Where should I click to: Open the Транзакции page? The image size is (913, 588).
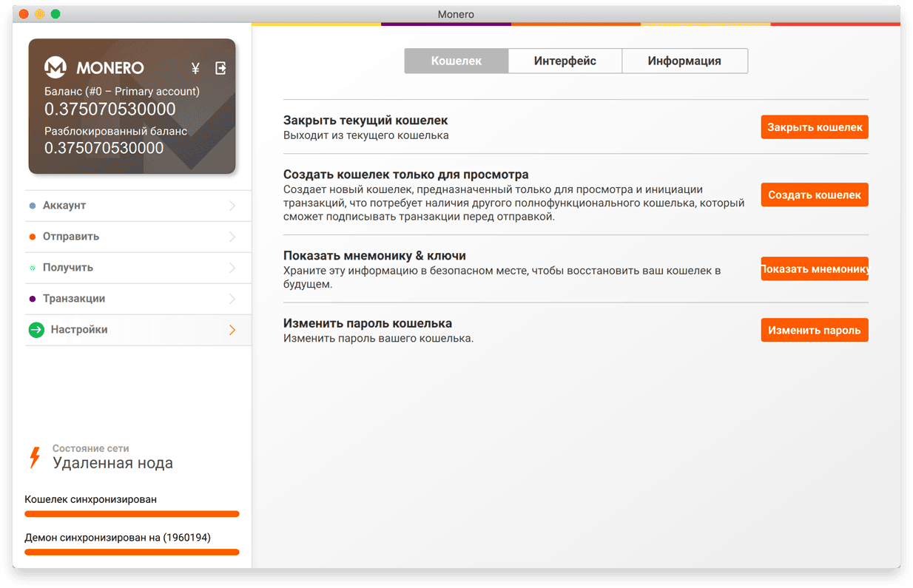click(138, 299)
